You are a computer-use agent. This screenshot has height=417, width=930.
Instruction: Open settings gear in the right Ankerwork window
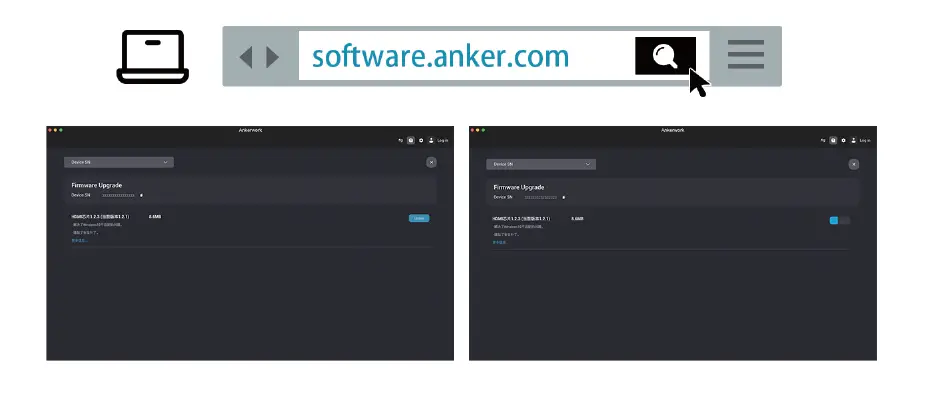[843, 141]
